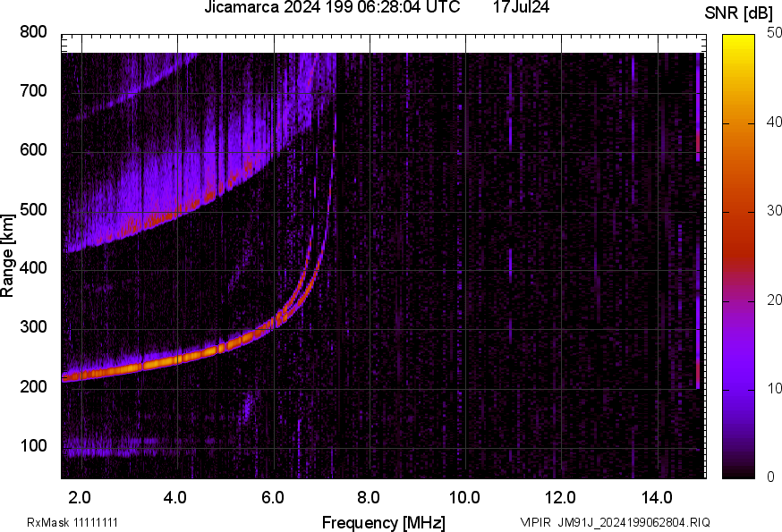Click the x-axis tick label 8.0

point(369,497)
